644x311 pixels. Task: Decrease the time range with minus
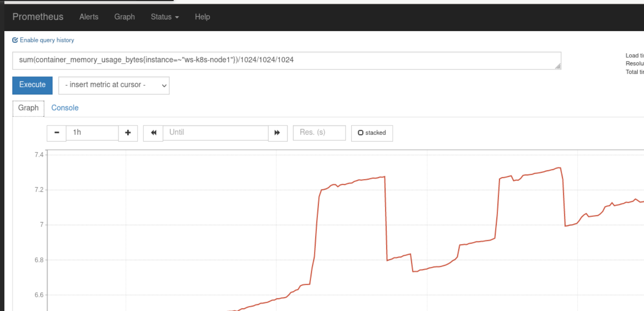(x=57, y=133)
